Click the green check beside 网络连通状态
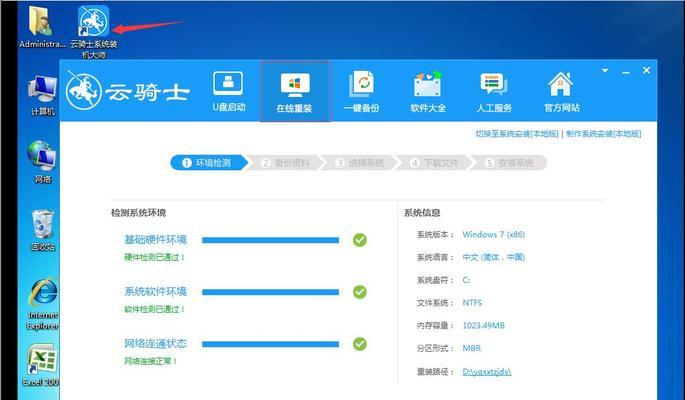Image resolution: width=685 pixels, height=400 pixels. (x=360, y=344)
